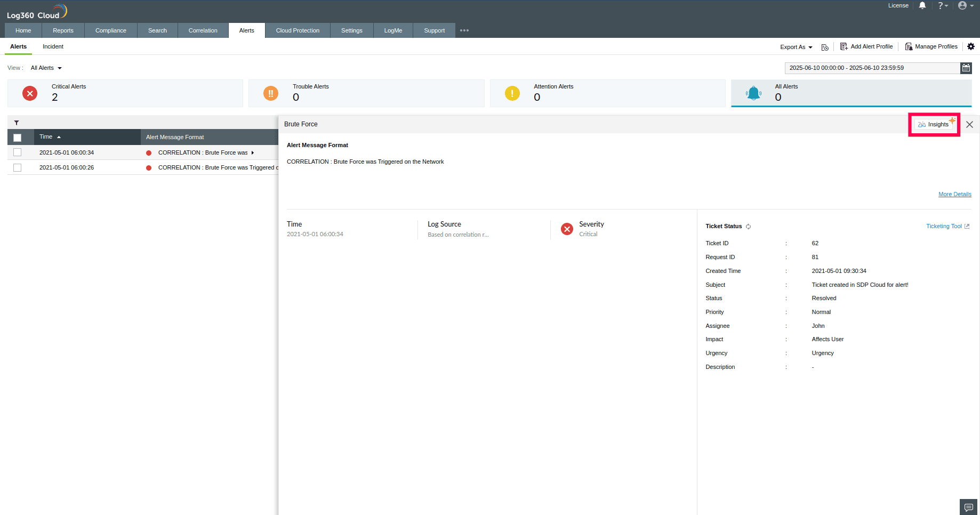Open the Cloud Protection menu

(298, 30)
